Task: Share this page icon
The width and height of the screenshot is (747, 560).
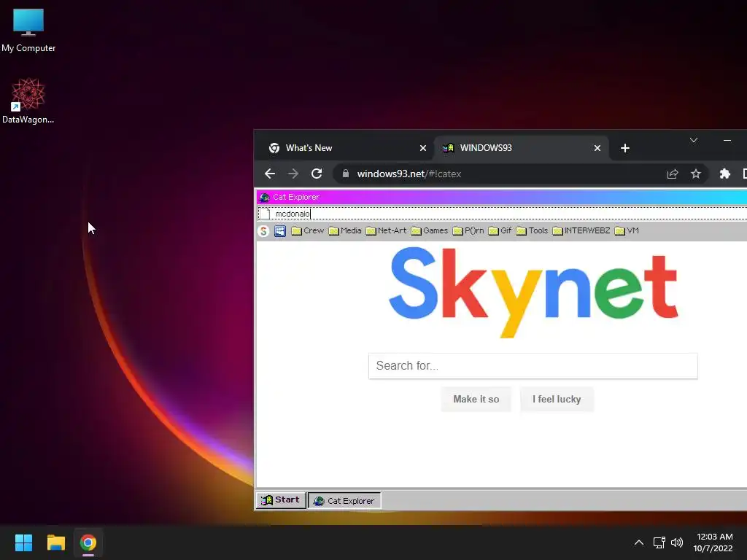Action: coord(672,174)
